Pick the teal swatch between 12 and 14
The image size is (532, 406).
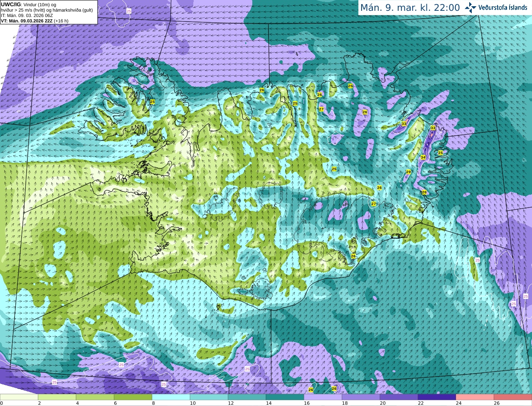click(x=247, y=397)
